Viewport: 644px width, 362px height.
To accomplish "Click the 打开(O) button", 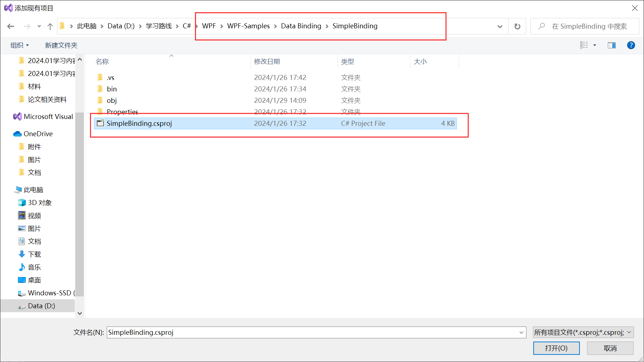I will tap(556, 348).
